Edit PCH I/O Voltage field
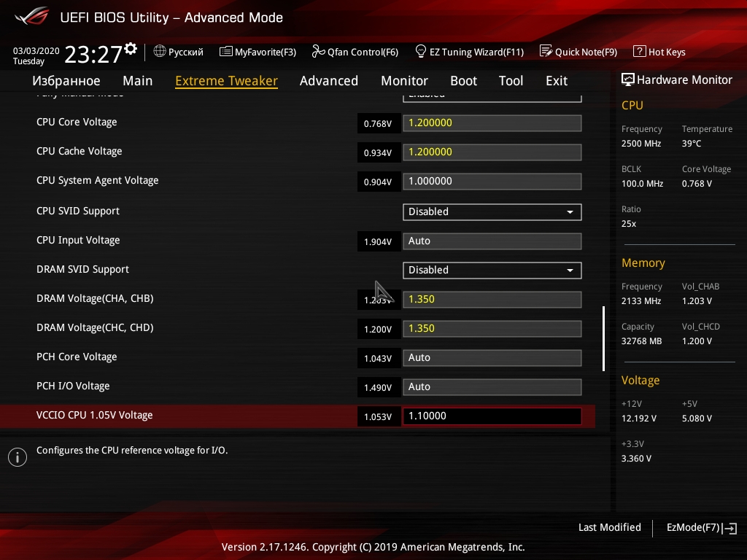747x560 pixels. click(492, 387)
